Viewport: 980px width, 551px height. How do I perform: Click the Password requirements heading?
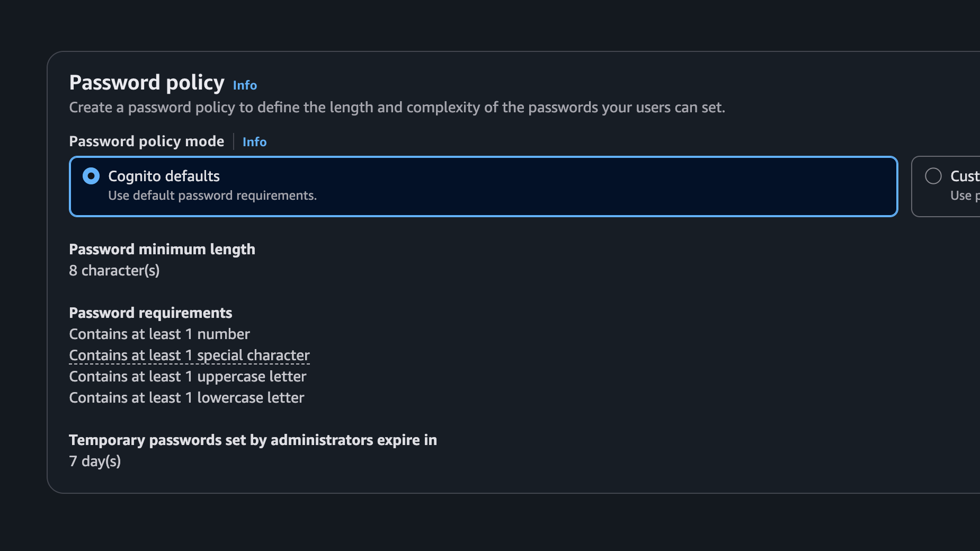(150, 313)
